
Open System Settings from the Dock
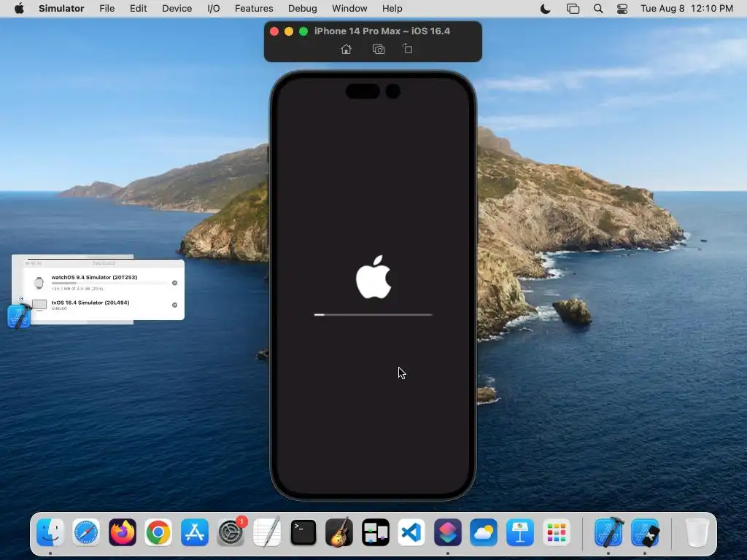[231, 532]
